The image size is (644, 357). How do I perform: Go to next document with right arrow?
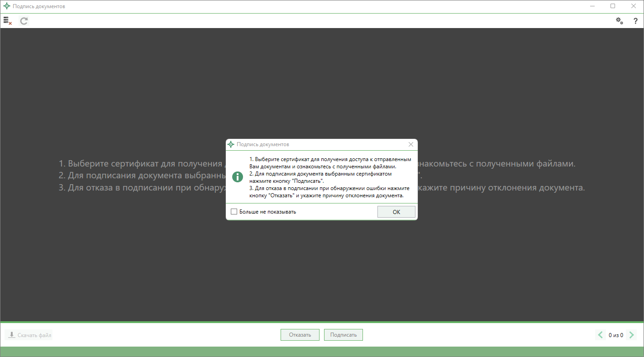point(632,335)
